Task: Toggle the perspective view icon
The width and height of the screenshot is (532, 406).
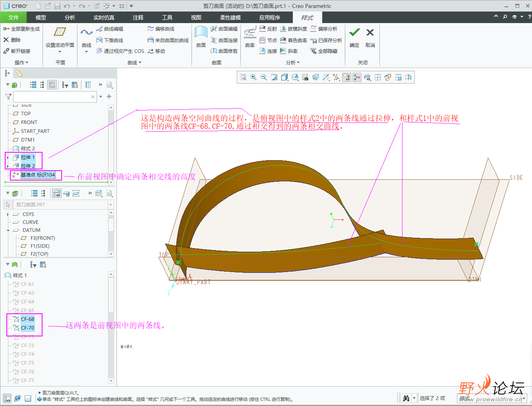Action: click(315, 77)
